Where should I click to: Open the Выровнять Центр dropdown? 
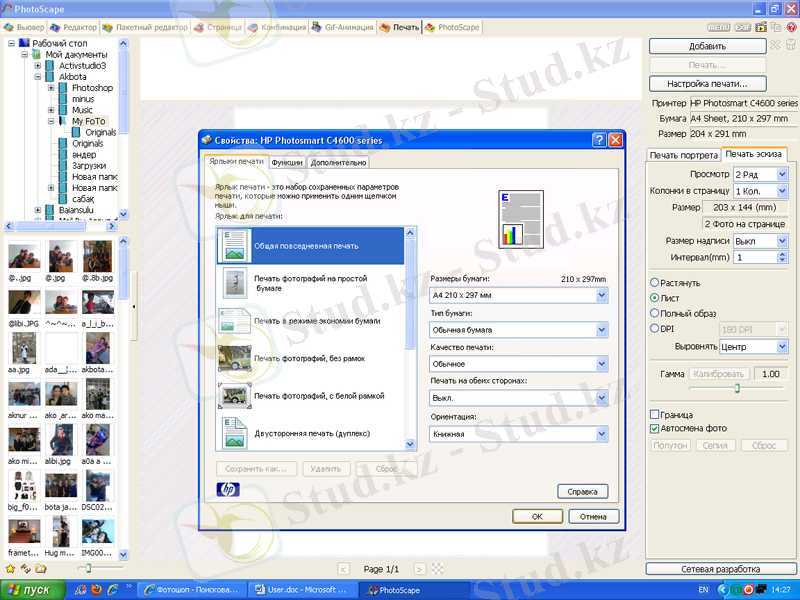click(754, 346)
